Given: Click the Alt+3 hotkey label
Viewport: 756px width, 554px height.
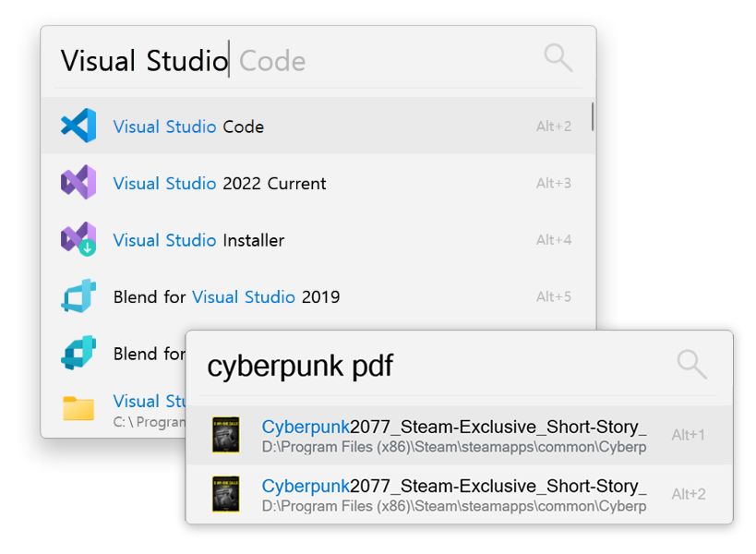Looking at the screenshot, I should coord(554,183).
